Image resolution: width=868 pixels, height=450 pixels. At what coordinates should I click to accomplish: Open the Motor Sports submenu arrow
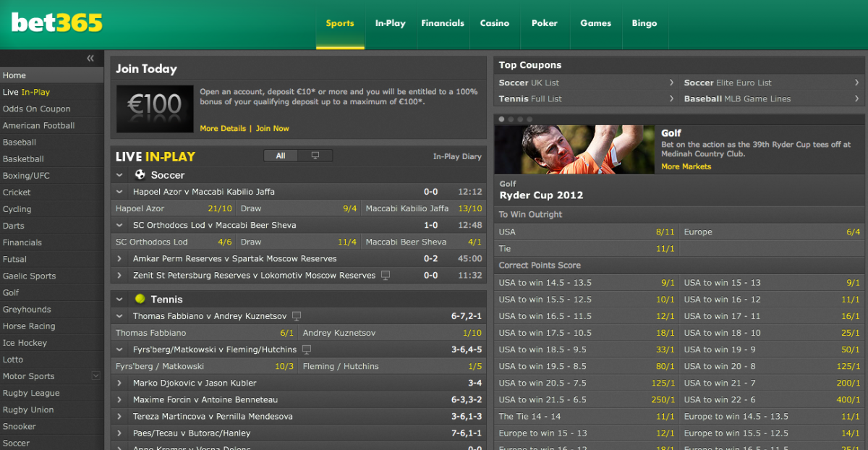tap(95, 375)
